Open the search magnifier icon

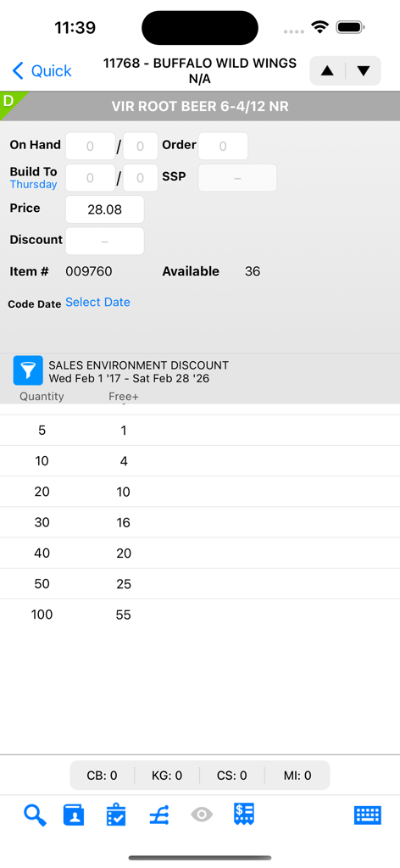pos(35,815)
